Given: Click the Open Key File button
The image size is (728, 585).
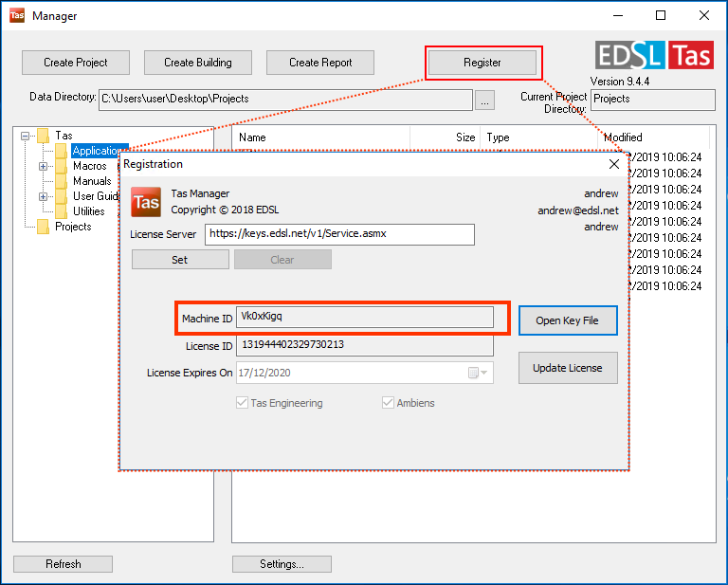Looking at the screenshot, I should coord(568,320).
